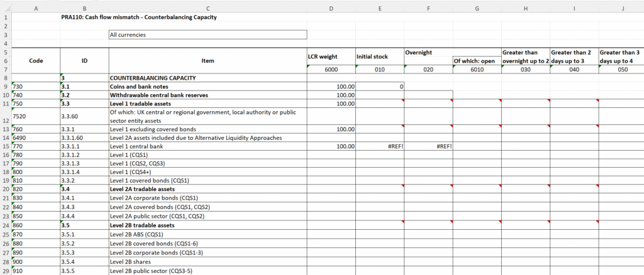The width and height of the screenshot is (644, 275).
Task: Click column D header
Action: tap(331, 8)
